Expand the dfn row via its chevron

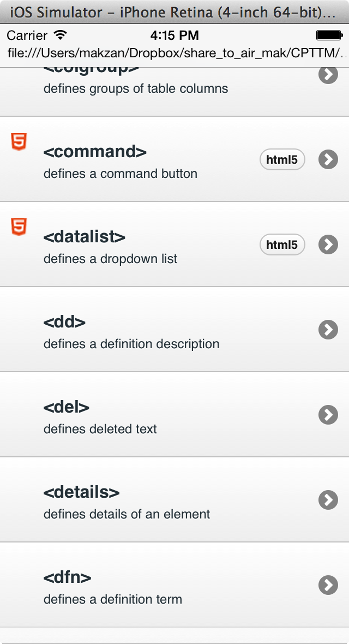328,585
